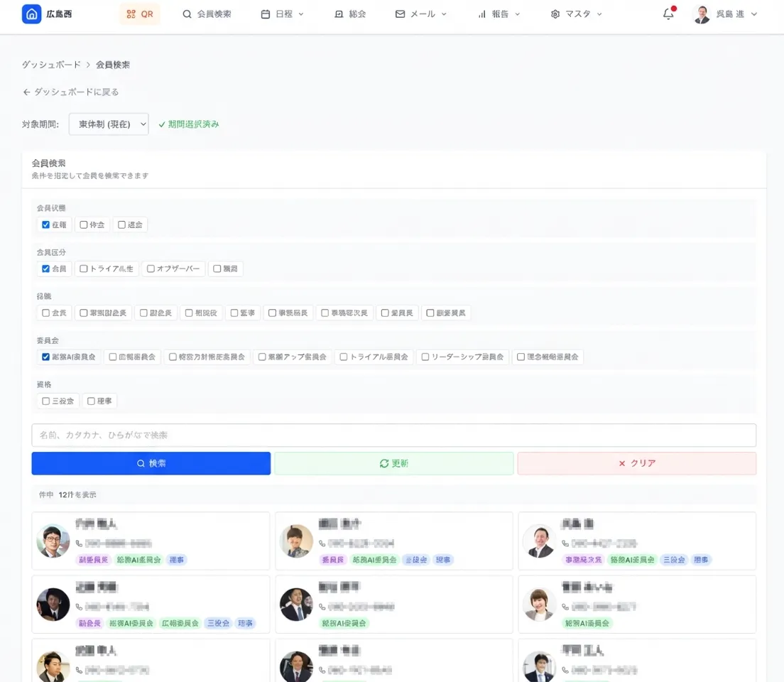Click the envelope icon for メール
784x682 pixels.
(401, 14)
